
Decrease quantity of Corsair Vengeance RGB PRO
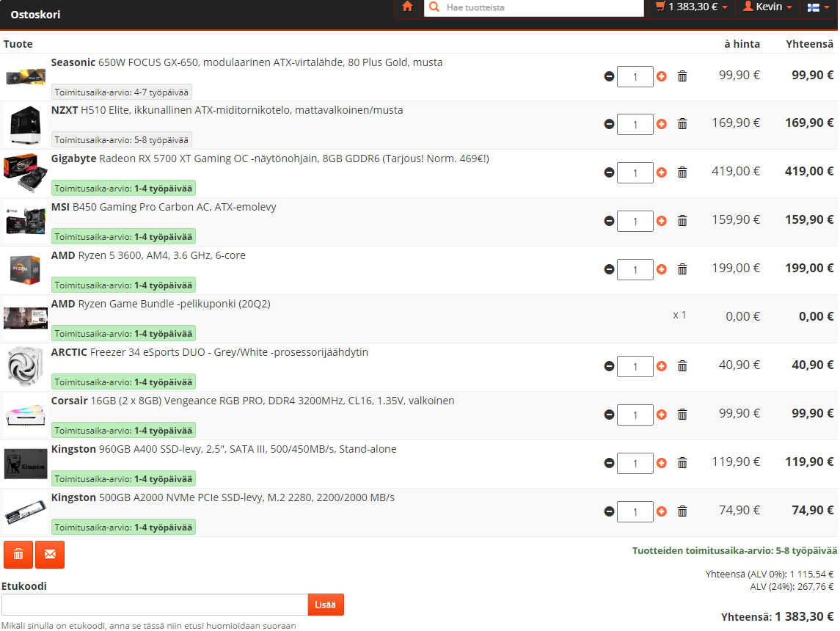click(x=609, y=415)
